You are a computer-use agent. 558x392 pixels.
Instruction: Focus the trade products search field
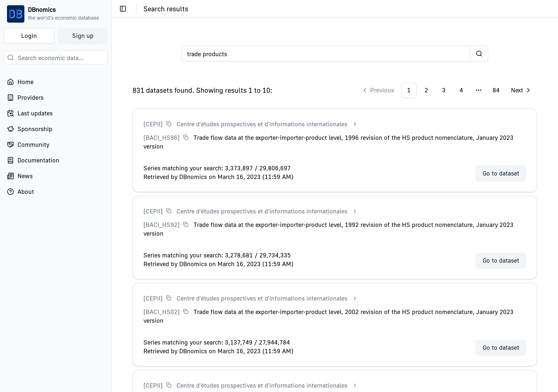[326, 54]
